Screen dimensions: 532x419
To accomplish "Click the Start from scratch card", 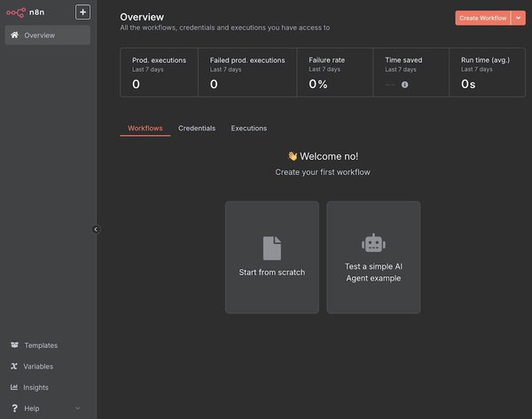I will click(x=271, y=257).
